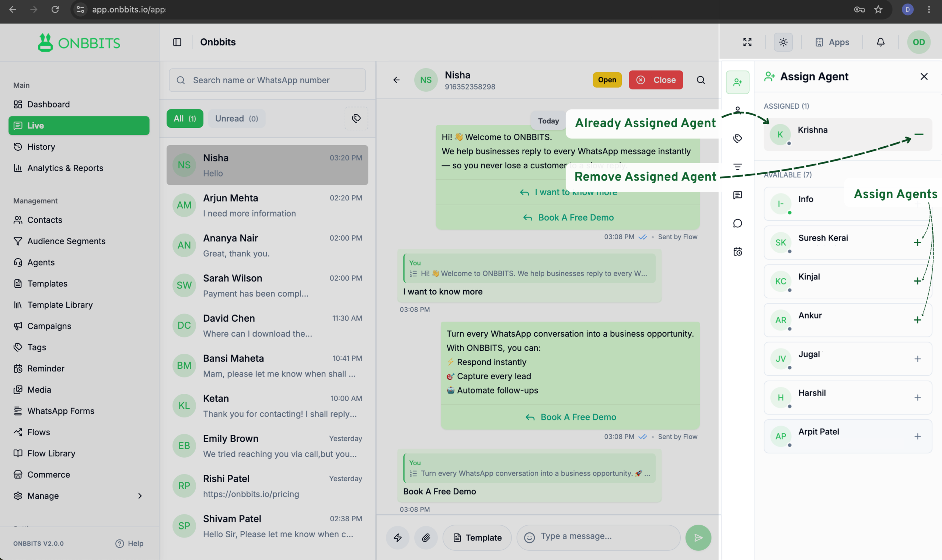Open History in the sidebar

point(79,147)
